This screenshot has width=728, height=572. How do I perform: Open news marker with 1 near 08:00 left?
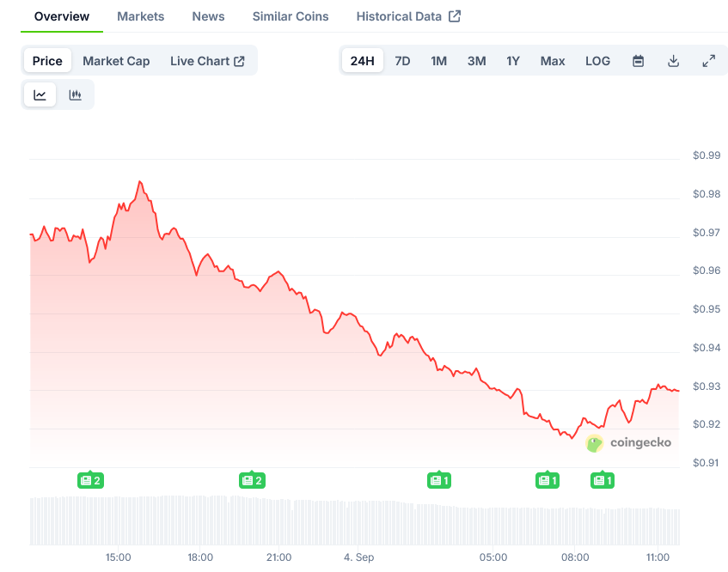pyautogui.click(x=548, y=480)
